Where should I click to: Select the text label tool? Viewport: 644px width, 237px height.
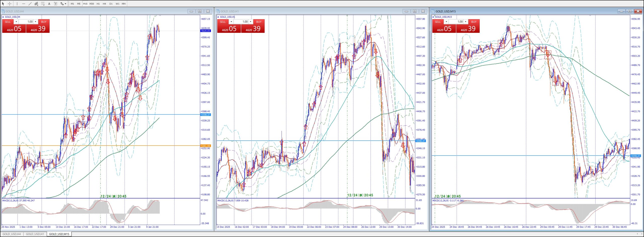coord(56,4)
